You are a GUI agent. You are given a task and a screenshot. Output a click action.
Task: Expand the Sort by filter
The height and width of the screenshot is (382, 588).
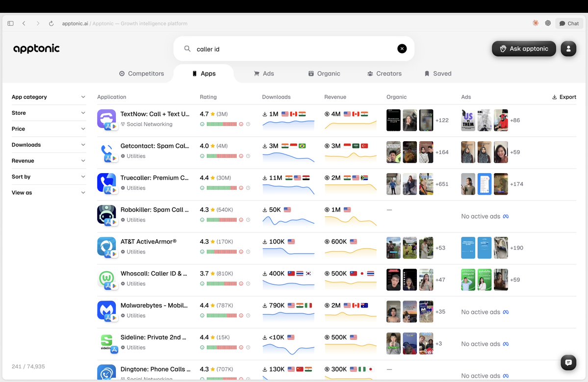point(49,177)
